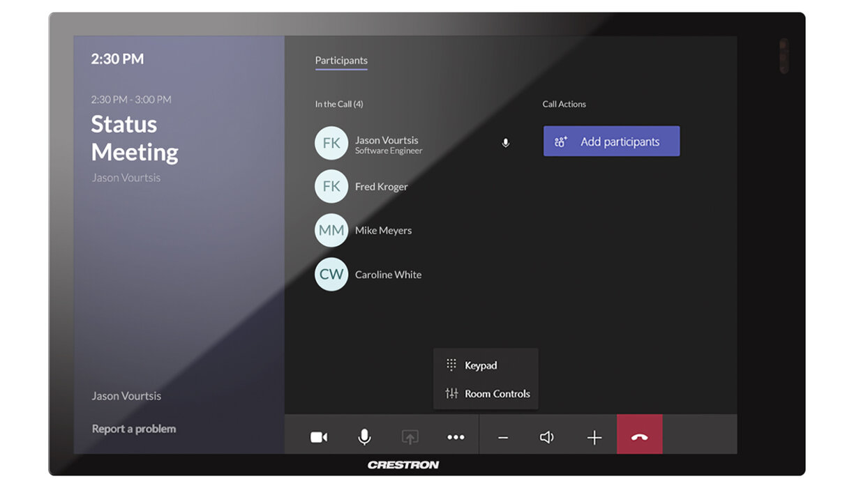The width and height of the screenshot is (868, 488).
Task: Click Caroline White's CW avatar
Action: tap(331, 275)
